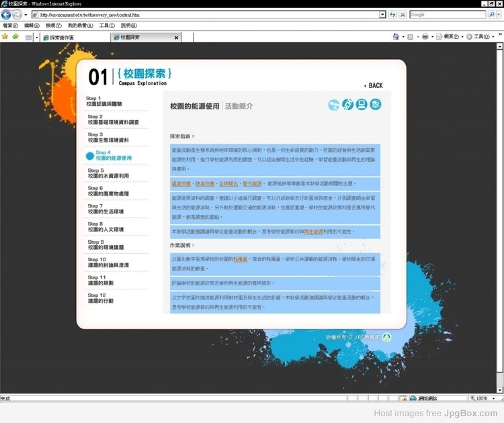The image size is (504, 423).
Task: Click the browser back arrow button
Action: (x=7, y=14)
